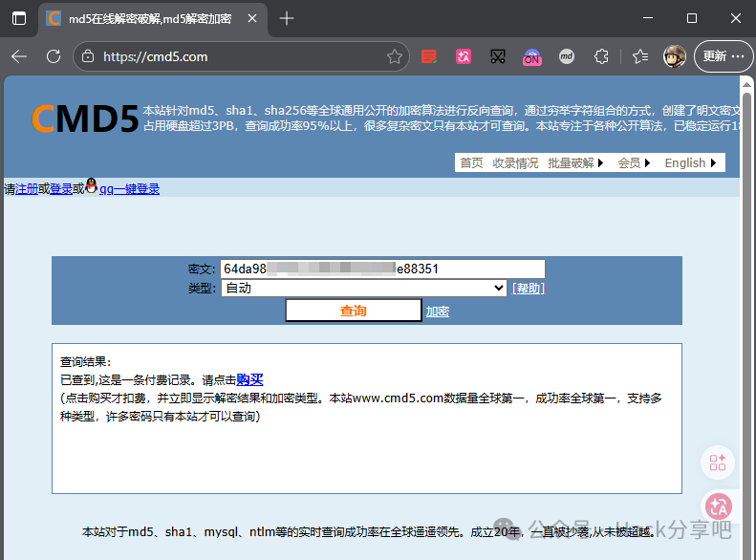Screen dimensions: 756x560
Task: View site information lock icon
Action: tap(88, 56)
